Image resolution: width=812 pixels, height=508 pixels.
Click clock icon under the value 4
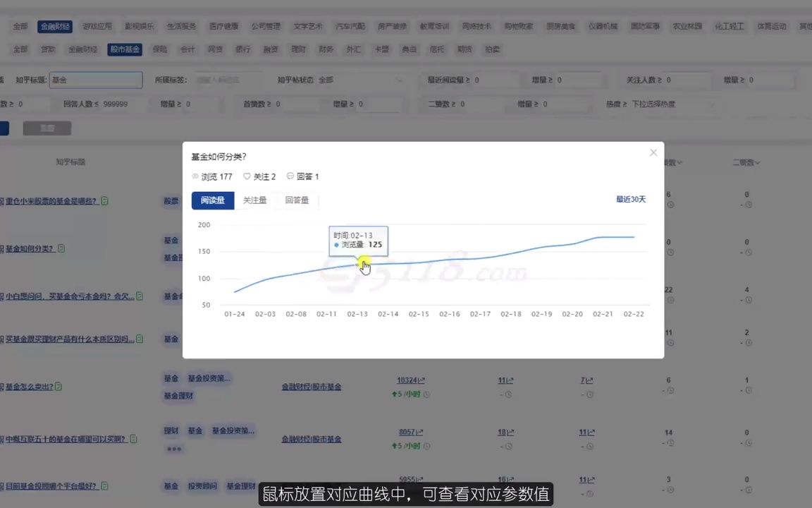(749, 300)
